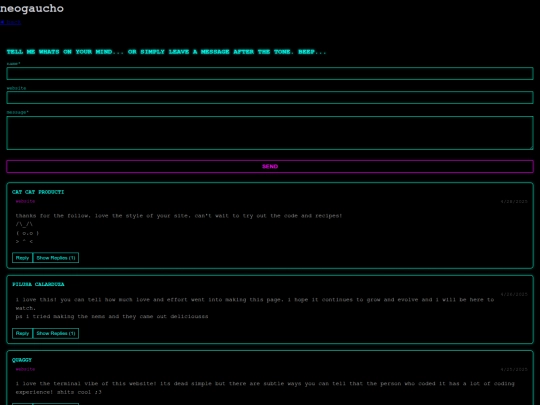Reply to Cat Cat Producti's comment
This screenshot has height=405, width=540.
coord(22,258)
